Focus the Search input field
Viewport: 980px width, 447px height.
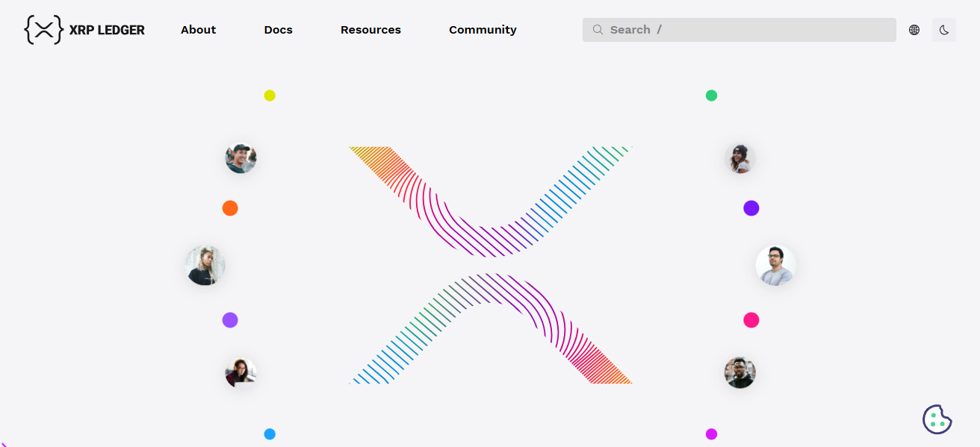tap(747, 30)
